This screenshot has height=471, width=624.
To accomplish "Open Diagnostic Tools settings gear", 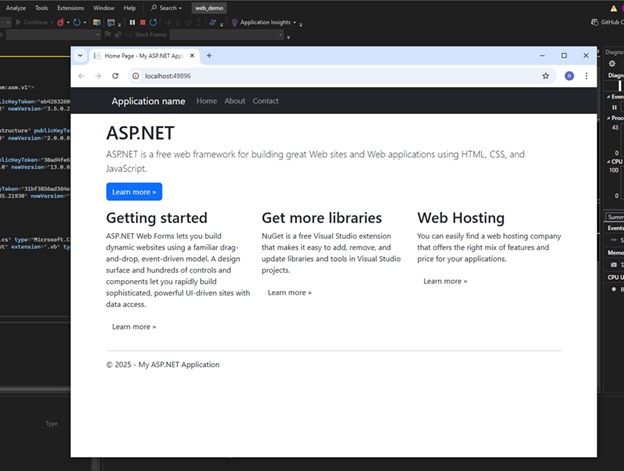I will pos(612,64).
